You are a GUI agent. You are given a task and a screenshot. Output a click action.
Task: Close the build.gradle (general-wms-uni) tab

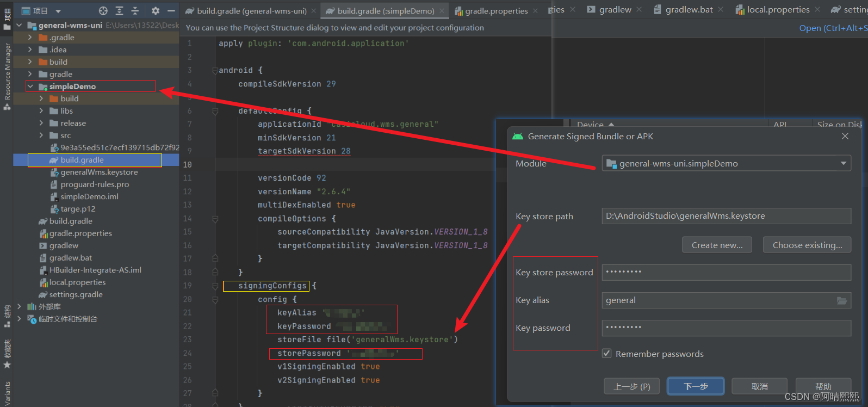click(313, 11)
